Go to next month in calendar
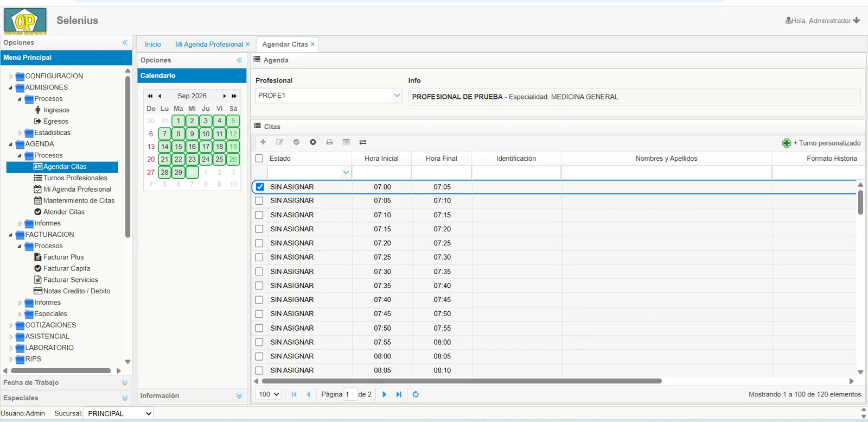Screen dimensions: 868x422 [x=225, y=96]
